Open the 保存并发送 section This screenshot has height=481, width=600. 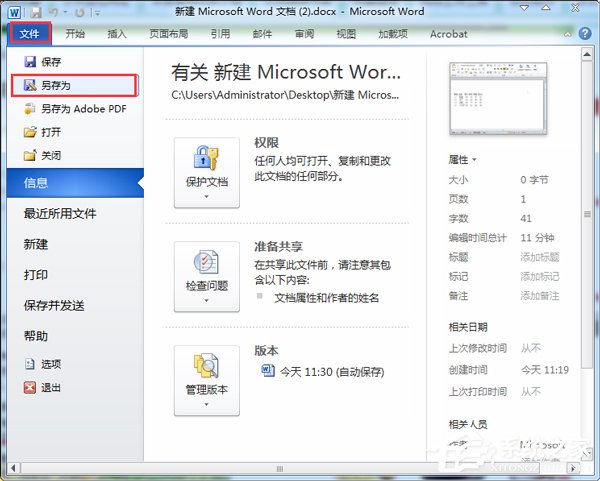(x=54, y=305)
